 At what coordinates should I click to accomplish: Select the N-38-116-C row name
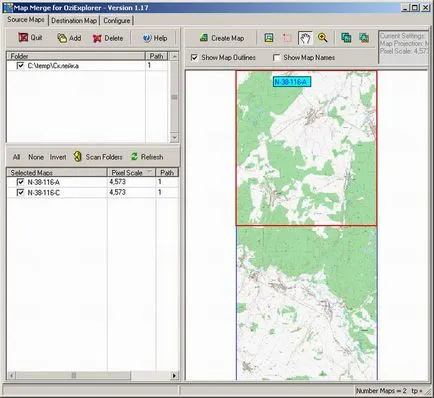tap(44, 193)
